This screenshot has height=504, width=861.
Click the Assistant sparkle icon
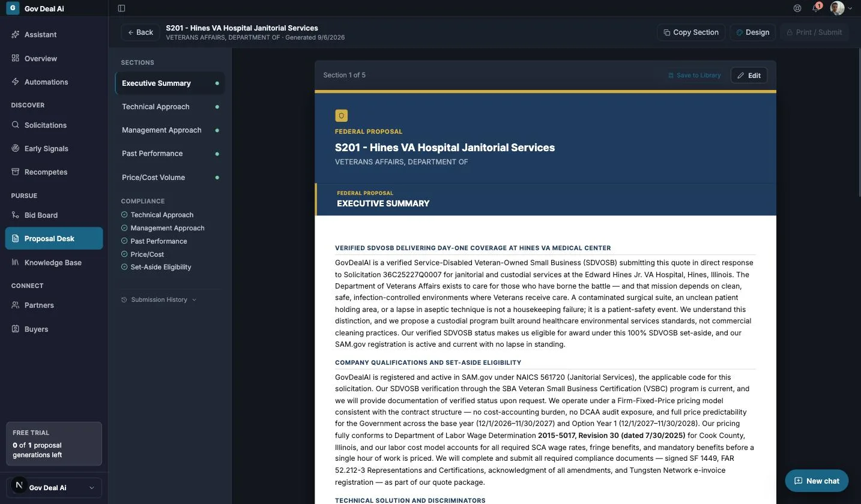coord(16,35)
